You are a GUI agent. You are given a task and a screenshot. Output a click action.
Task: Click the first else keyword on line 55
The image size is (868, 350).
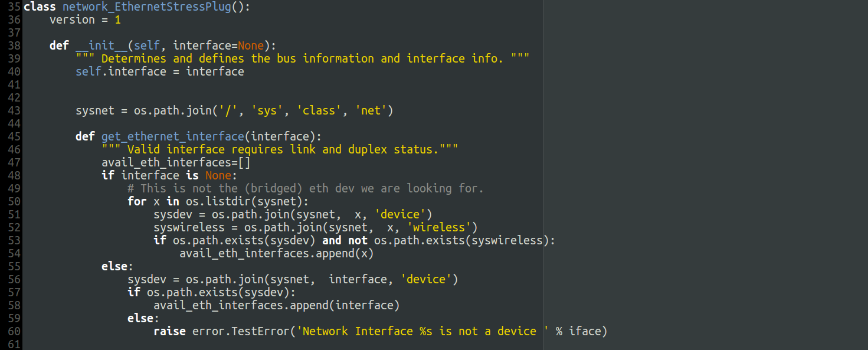[114, 267]
